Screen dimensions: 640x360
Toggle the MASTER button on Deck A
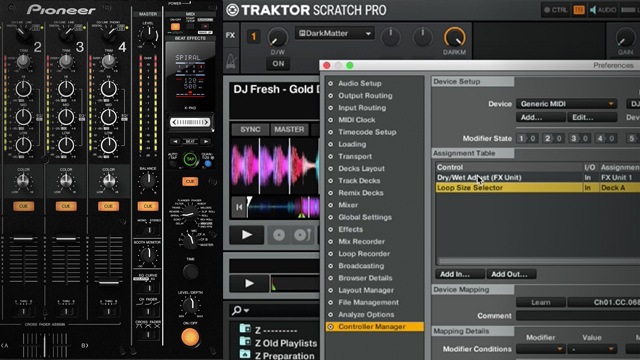[289, 129]
